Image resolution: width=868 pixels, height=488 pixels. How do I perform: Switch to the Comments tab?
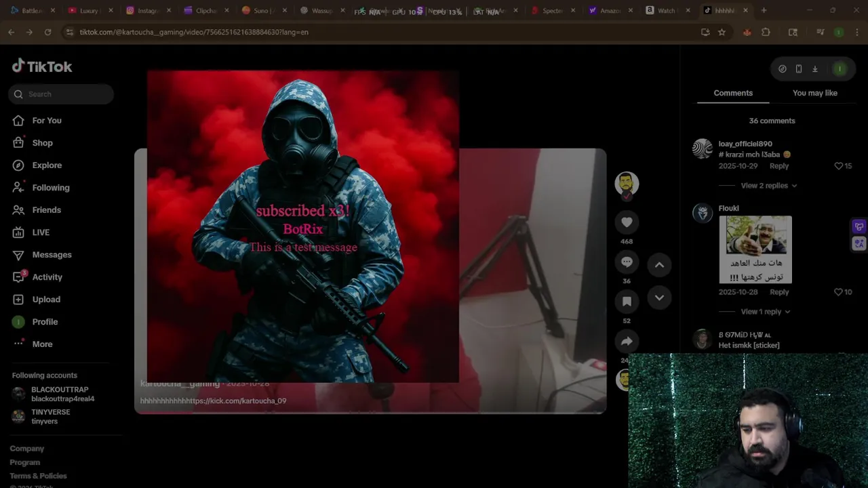click(733, 93)
